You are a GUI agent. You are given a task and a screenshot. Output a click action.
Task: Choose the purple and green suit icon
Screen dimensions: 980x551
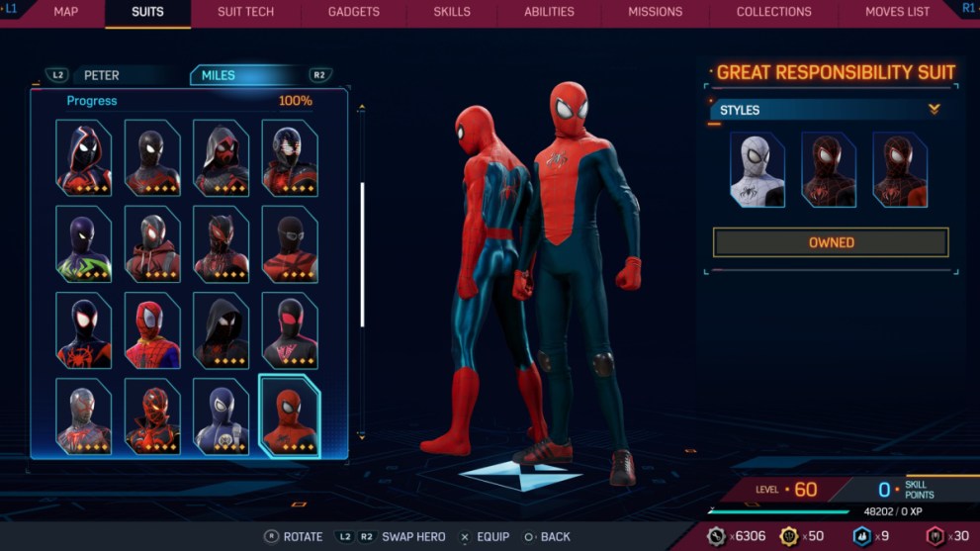84,244
